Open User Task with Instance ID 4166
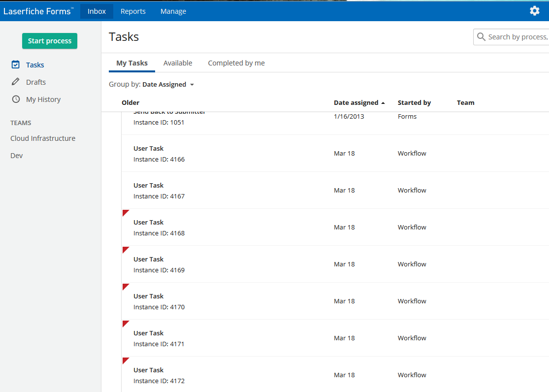The height and width of the screenshot is (392, 549). point(149,149)
